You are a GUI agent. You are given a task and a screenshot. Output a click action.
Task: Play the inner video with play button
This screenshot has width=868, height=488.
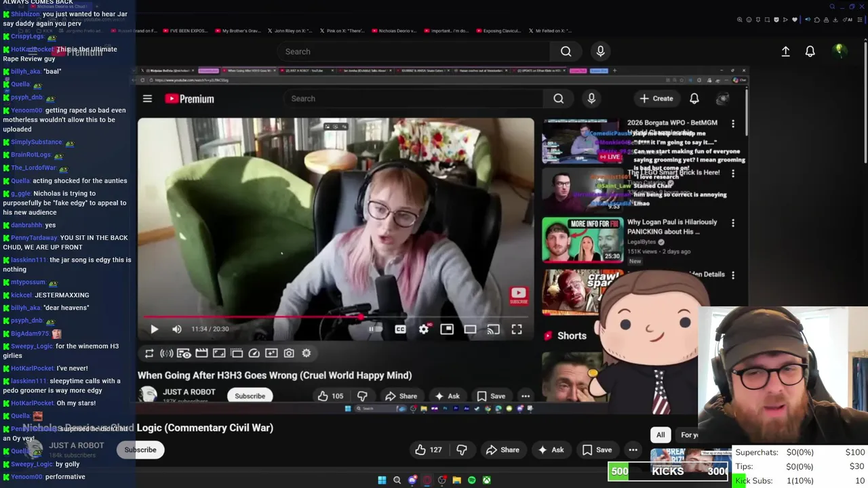coord(154,329)
